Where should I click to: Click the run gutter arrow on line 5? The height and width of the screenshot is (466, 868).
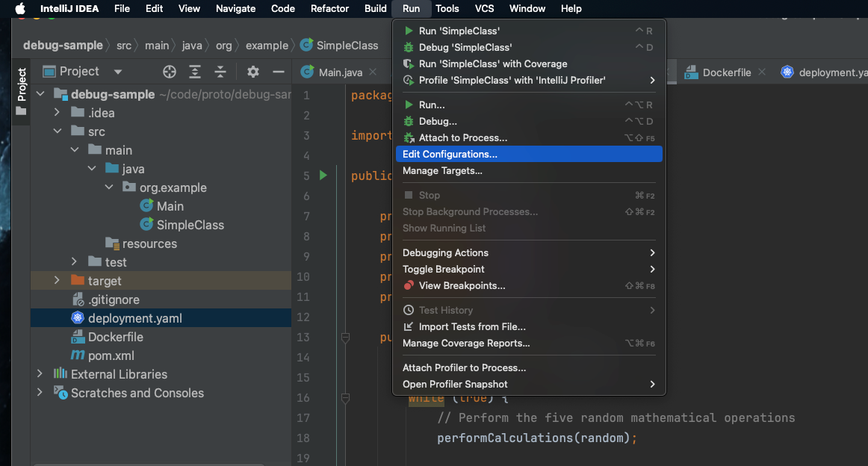[323, 175]
